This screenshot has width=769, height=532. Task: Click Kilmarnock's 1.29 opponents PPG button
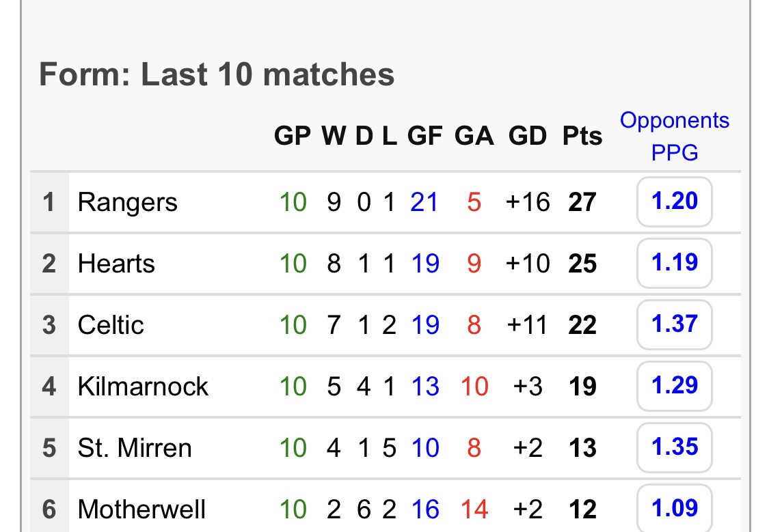click(675, 386)
